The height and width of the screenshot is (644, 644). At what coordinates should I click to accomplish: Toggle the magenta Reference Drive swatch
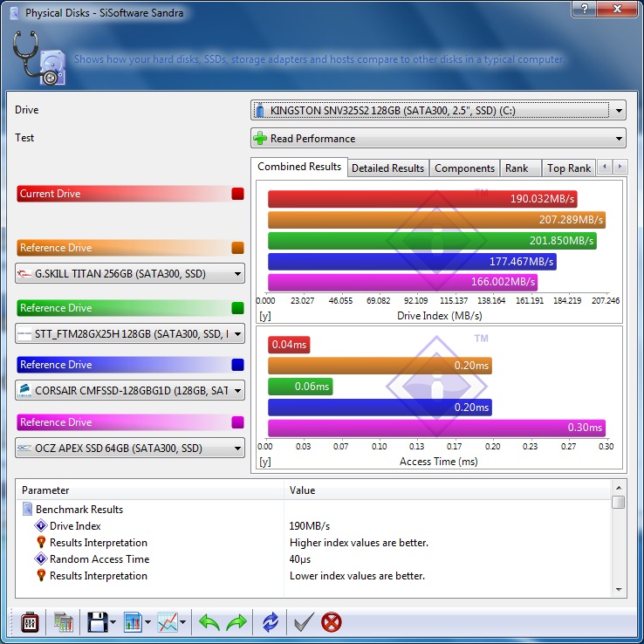(238, 422)
